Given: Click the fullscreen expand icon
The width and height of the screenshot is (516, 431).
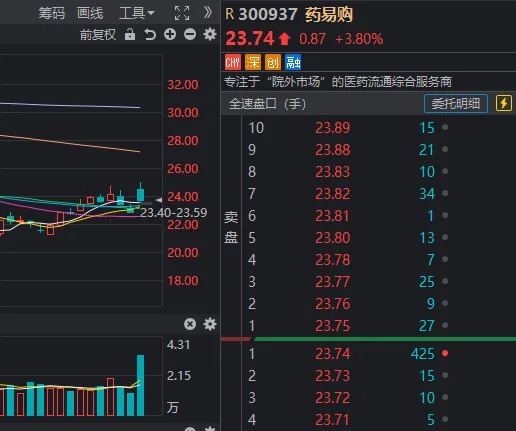Looking at the screenshot, I should (182, 13).
